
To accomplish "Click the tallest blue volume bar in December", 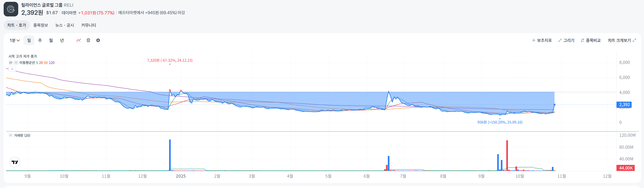I will [170, 155].
